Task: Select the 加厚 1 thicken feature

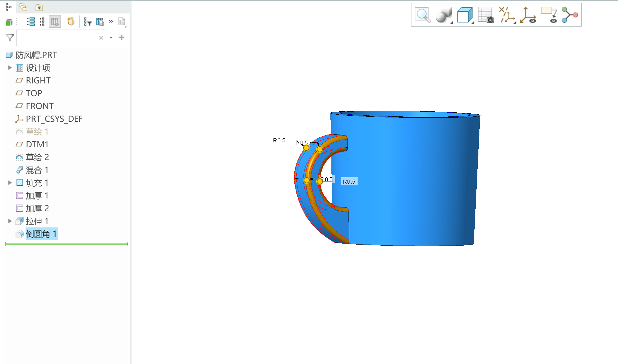Action: coord(37,195)
